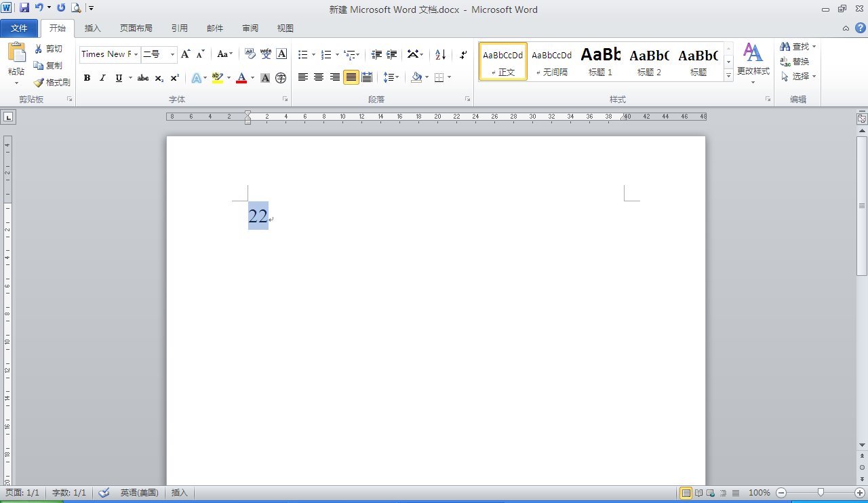Viewport: 868px width, 503px height.
Task: Click the zoom slider at bottom right
Action: tap(821, 493)
